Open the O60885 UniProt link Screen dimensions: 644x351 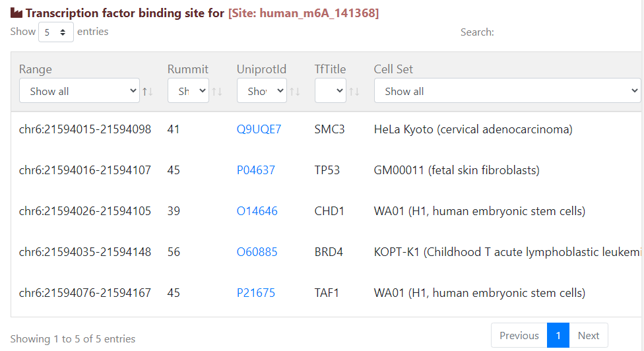257,252
